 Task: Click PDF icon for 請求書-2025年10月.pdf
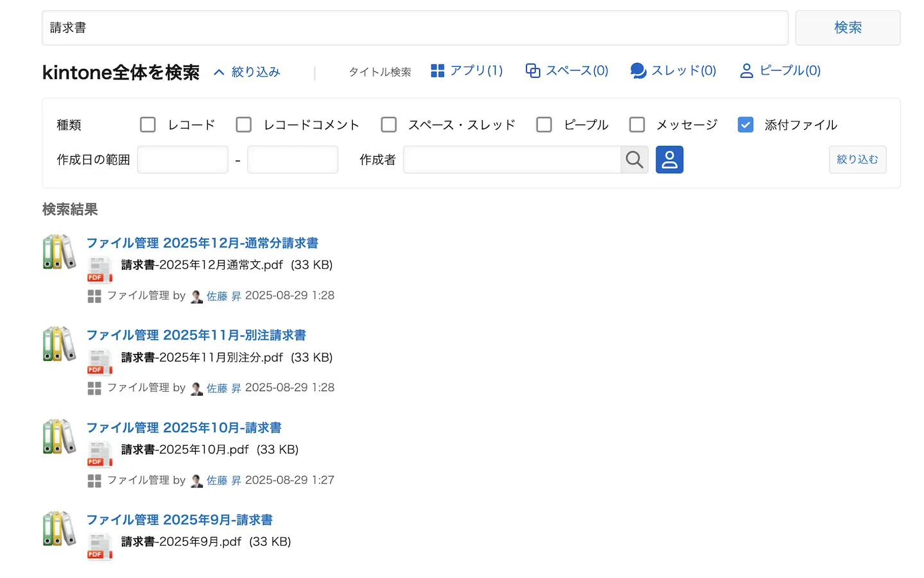(99, 454)
